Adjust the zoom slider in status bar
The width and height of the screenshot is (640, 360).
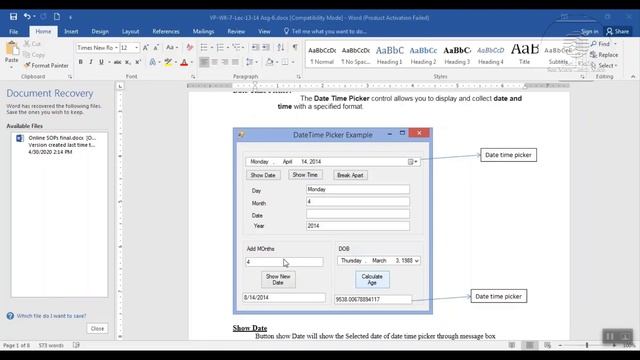point(587,345)
